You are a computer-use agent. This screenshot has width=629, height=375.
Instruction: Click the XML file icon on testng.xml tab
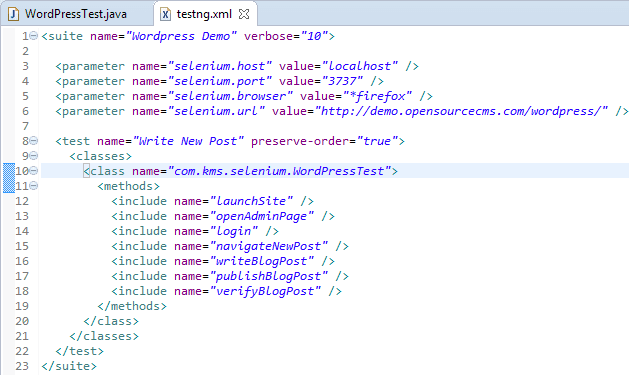pyautogui.click(x=165, y=14)
